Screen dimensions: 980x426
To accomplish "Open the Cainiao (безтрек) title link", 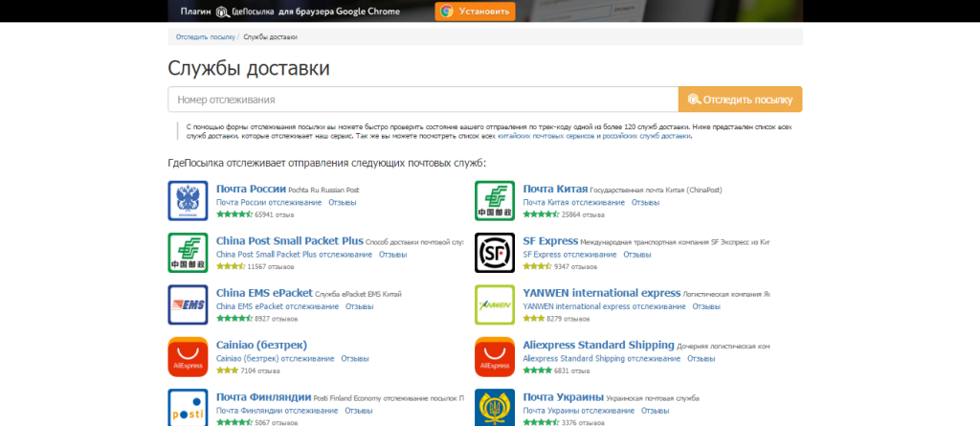I will [x=261, y=345].
